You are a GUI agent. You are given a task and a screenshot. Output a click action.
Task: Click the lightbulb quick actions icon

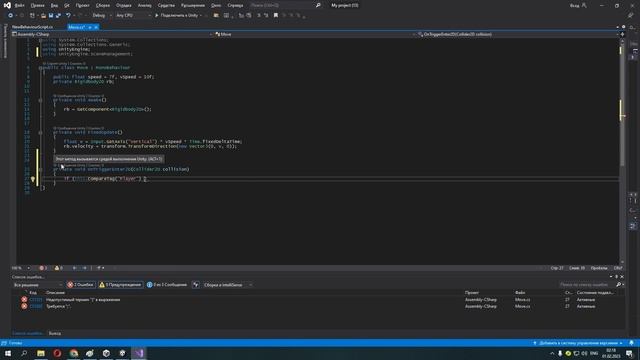[x=33, y=179]
